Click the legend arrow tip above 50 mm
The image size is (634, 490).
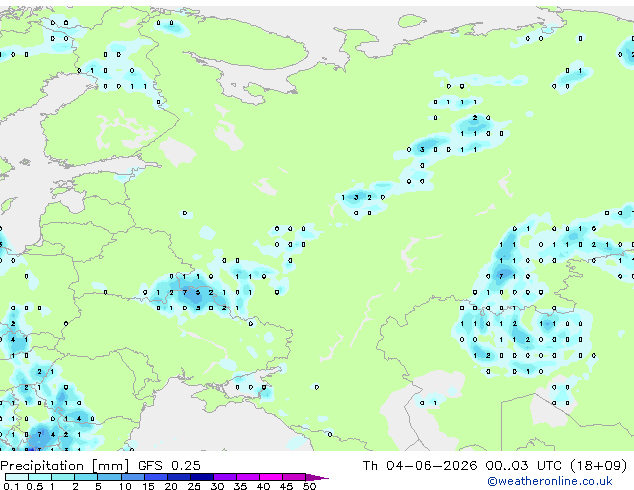click(317, 478)
